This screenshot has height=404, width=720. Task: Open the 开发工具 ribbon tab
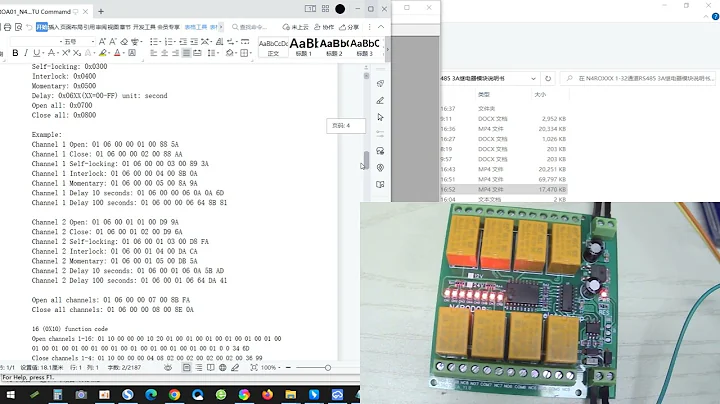tap(144, 27)
